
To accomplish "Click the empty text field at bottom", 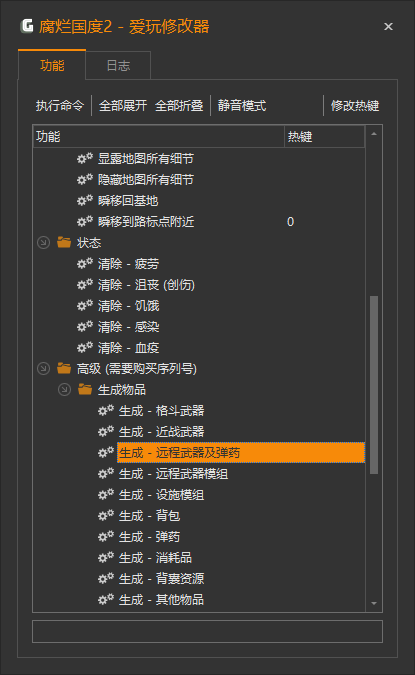I will [x=208, y=632].
